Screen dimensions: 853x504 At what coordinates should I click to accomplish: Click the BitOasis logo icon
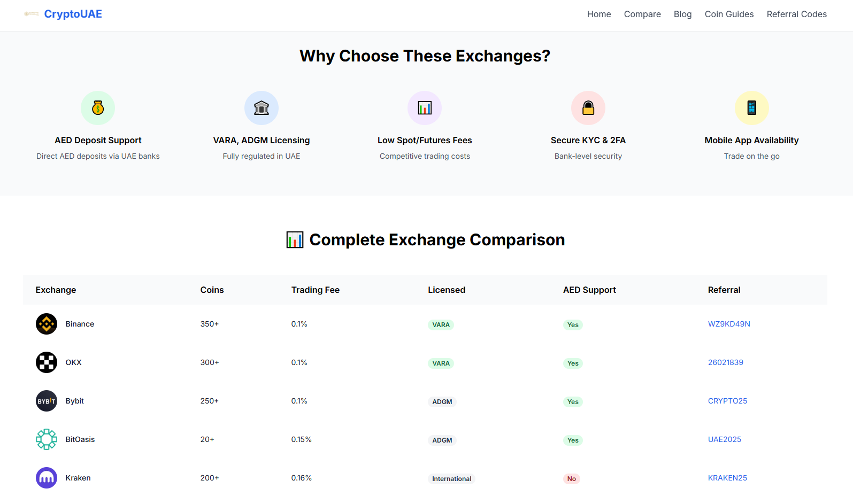coord(47,439)
